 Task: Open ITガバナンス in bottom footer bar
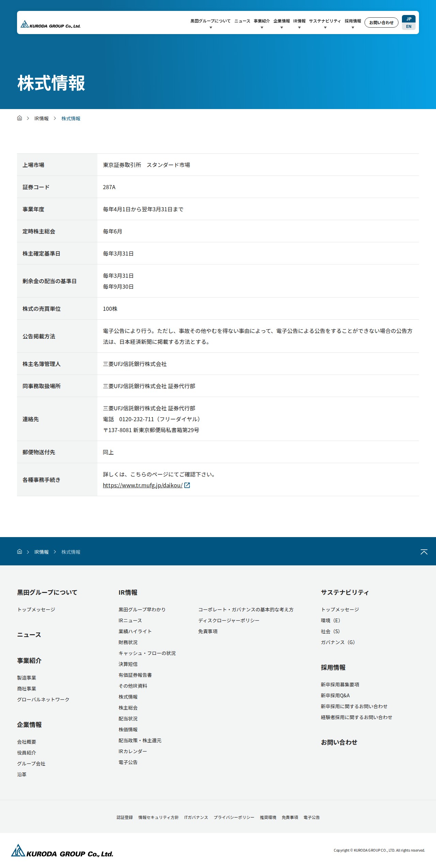pyautogui.click(x=196, y=818)
